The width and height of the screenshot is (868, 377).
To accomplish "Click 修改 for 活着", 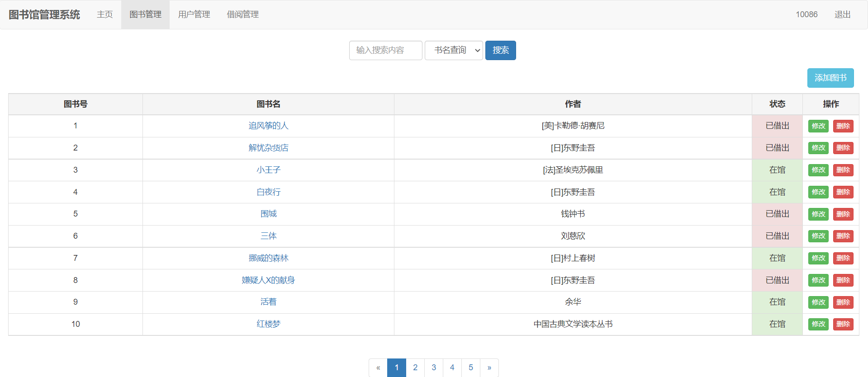I will (818, 302).
